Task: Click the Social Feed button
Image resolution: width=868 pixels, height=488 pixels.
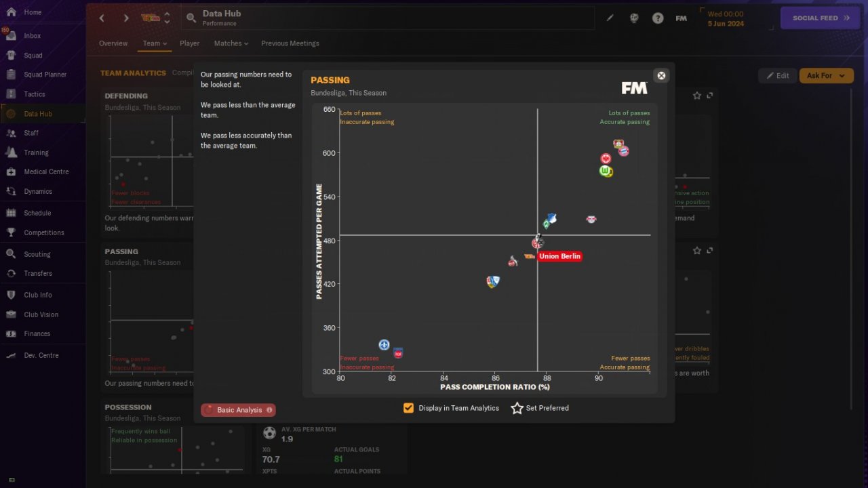Action: 821,18
